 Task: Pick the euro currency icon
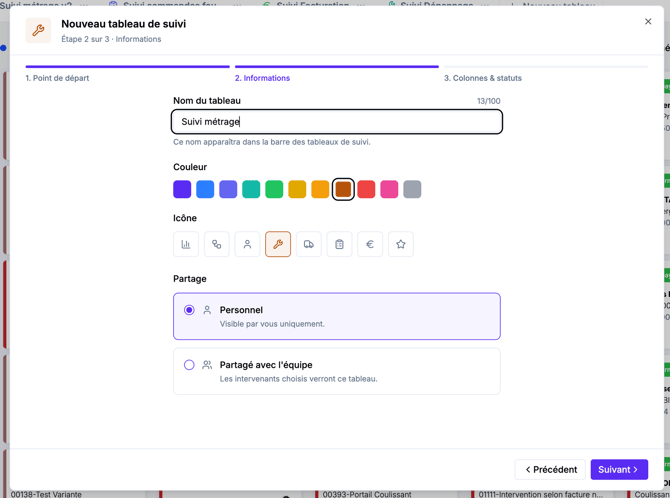370,244
